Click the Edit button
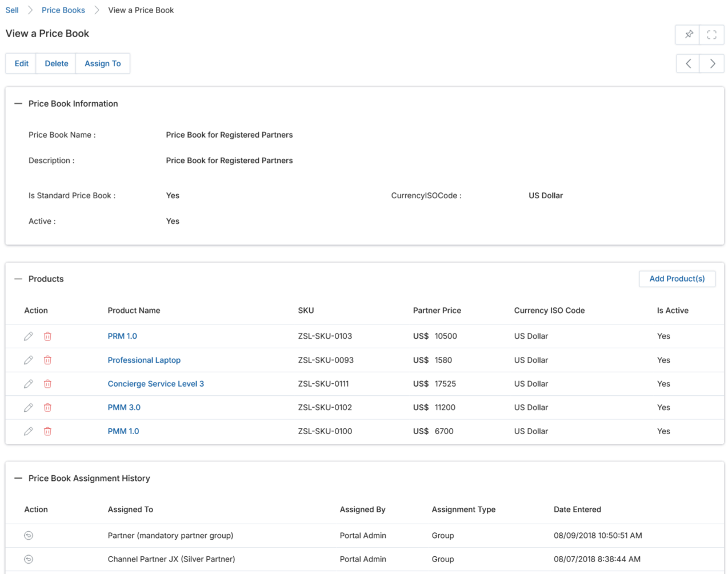 pos(21,63)
